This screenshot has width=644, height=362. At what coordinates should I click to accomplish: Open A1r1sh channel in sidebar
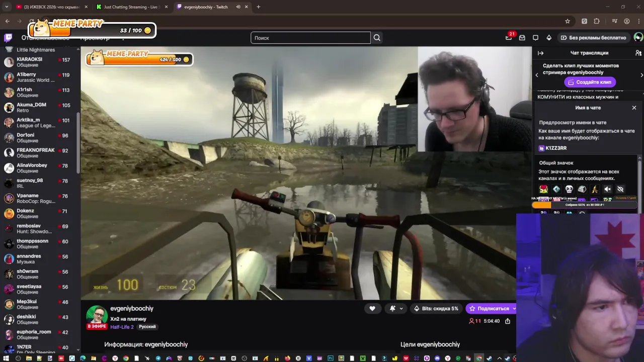pos(40,92)
